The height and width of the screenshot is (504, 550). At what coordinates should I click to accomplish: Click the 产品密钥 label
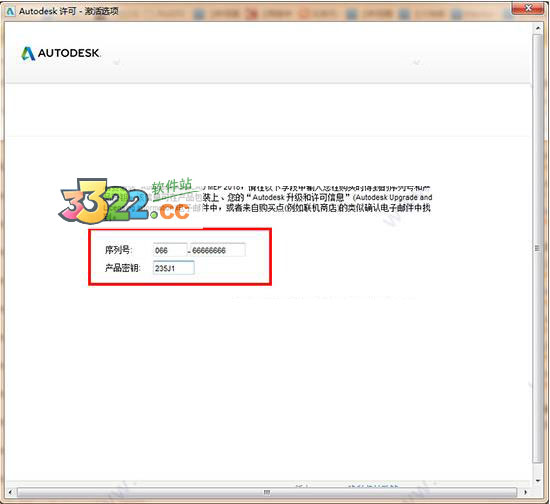122,268
